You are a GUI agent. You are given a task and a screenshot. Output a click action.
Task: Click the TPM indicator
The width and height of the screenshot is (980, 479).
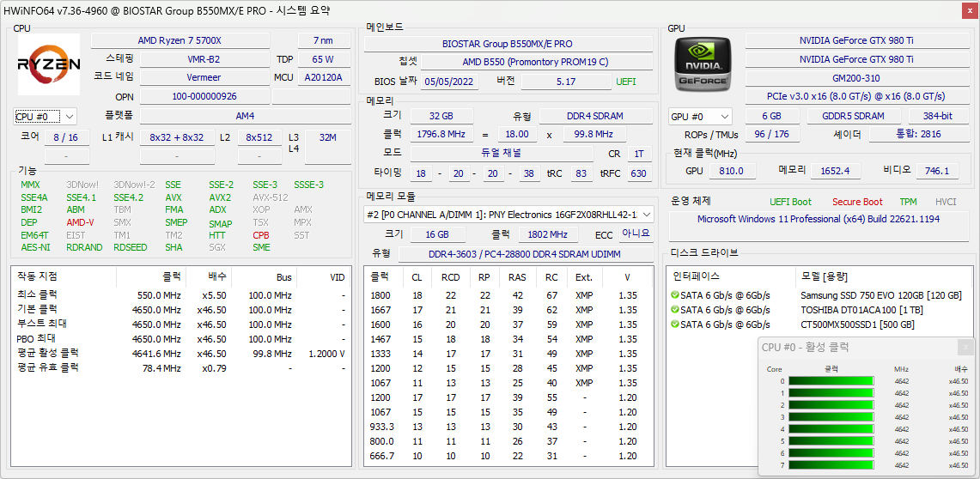point(908,202)
